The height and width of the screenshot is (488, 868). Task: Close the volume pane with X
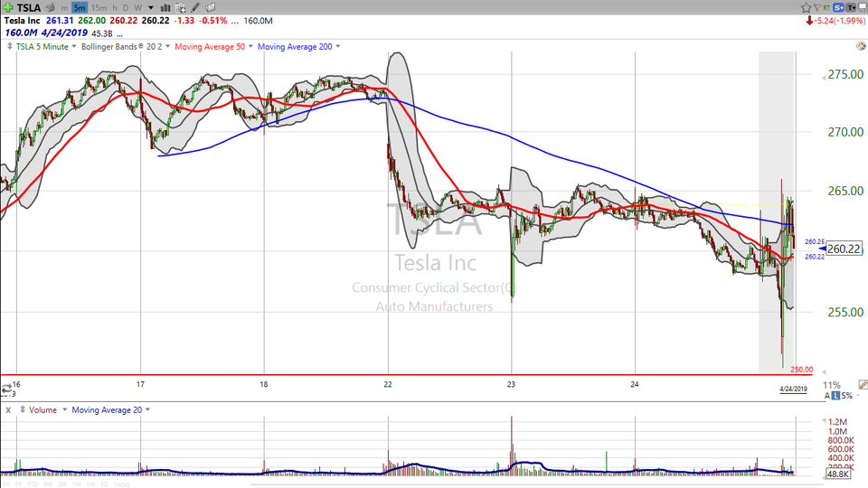8,410
